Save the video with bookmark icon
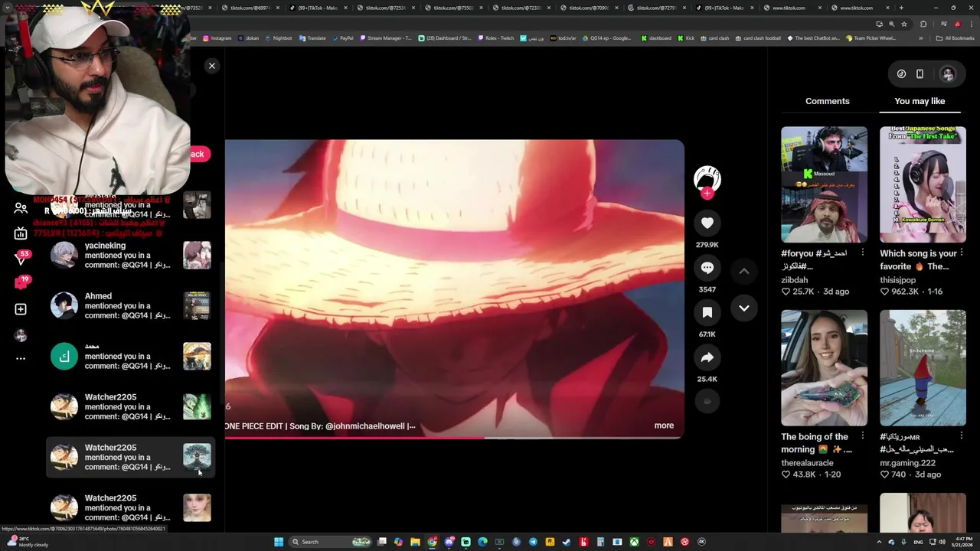 click(x=707, y=312)
